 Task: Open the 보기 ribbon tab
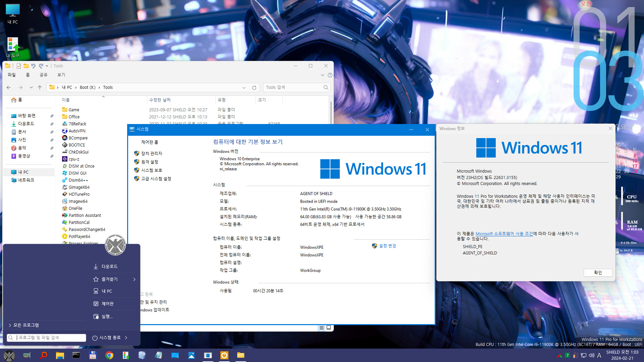[x=61, y=75]
